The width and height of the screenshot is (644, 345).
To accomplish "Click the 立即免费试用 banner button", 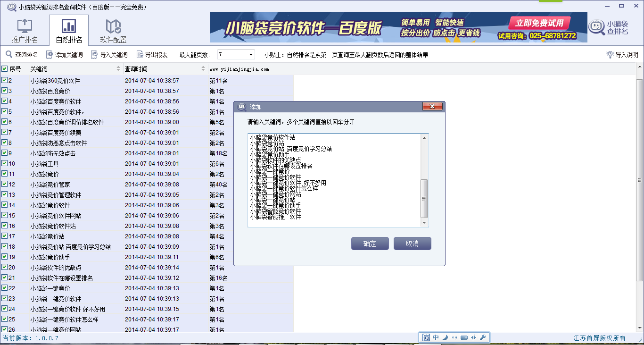I will pyautogui.click(x=540, y=23).
